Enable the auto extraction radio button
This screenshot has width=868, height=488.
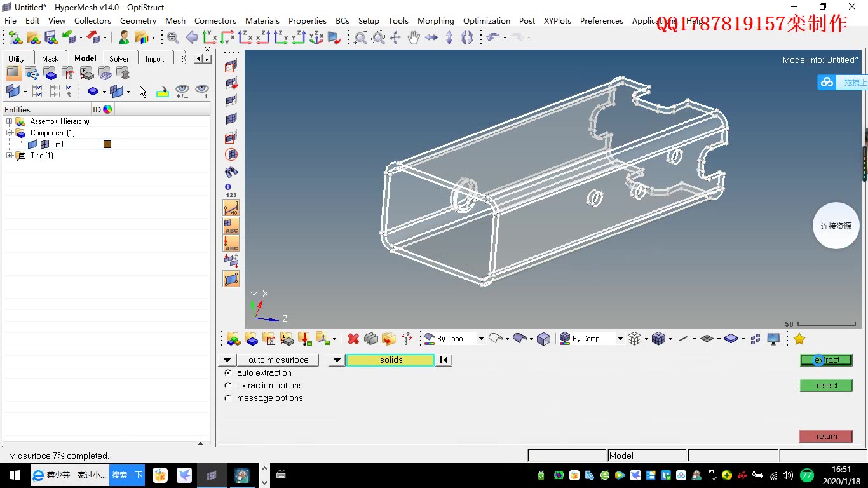pyautogui.click(x=228, y=373)
